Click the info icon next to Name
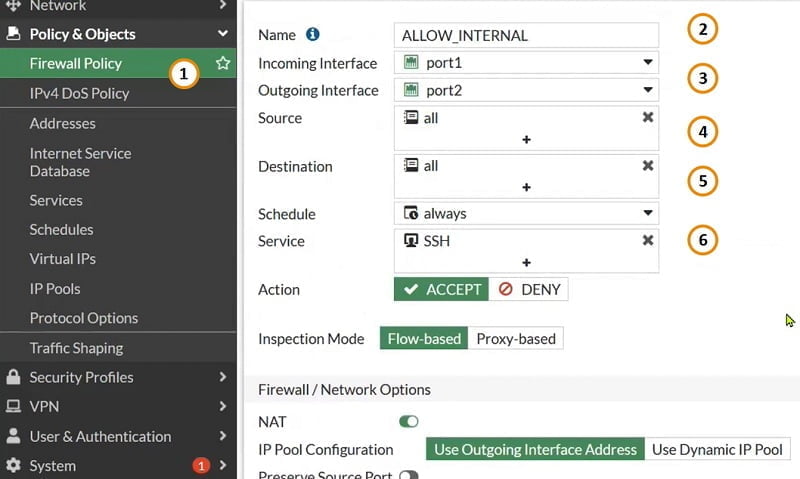This screenshot has height=479, width=800. (312, 34)
